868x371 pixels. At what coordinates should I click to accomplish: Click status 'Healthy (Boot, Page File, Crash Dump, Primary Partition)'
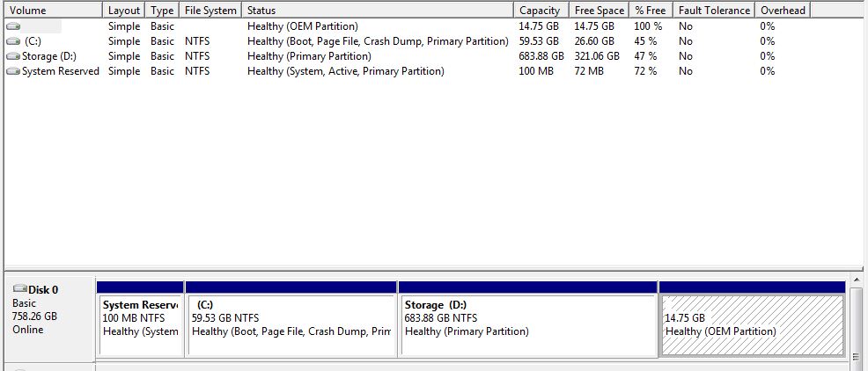pyautogui.click(x=378, y=41)
